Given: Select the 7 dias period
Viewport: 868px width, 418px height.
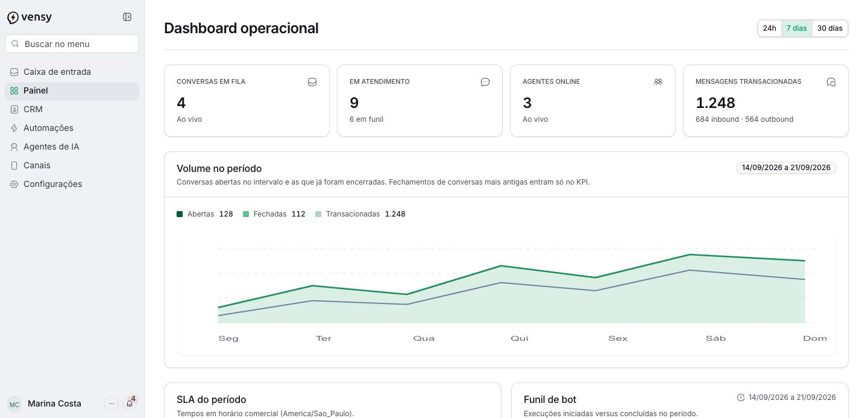Looking at the screenshot, I should [797, 28].
